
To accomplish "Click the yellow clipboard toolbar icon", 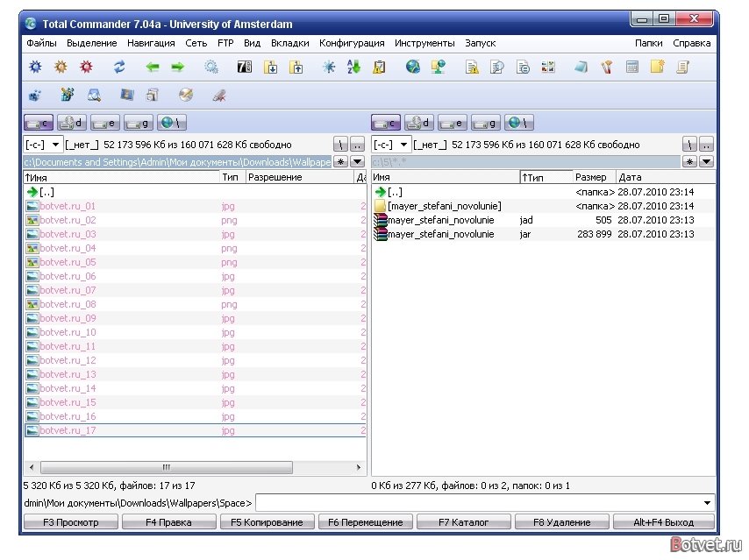I will 379,67.
